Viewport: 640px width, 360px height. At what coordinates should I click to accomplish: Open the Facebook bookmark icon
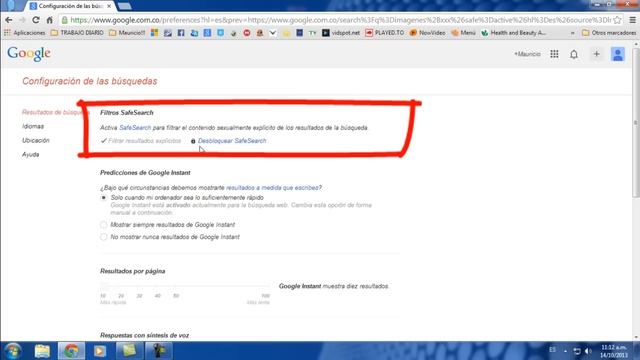tap(181, 33)
